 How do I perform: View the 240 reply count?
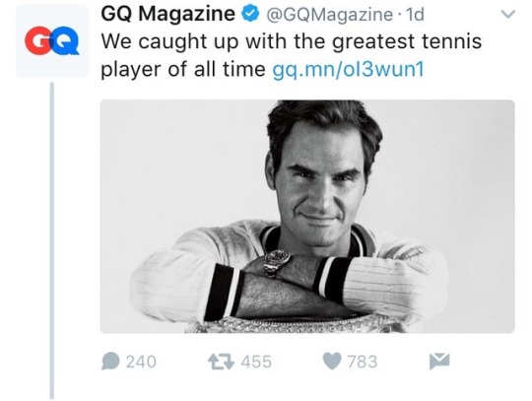141,362
